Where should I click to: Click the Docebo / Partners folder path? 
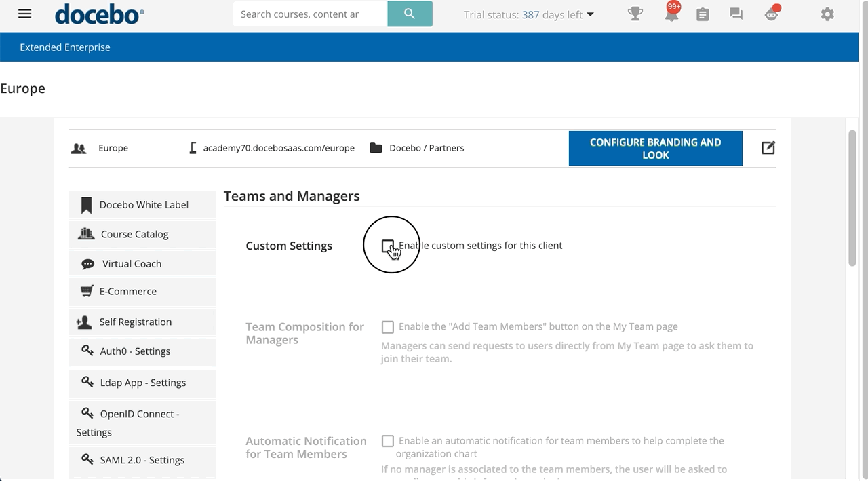click(x=427, y=147)
